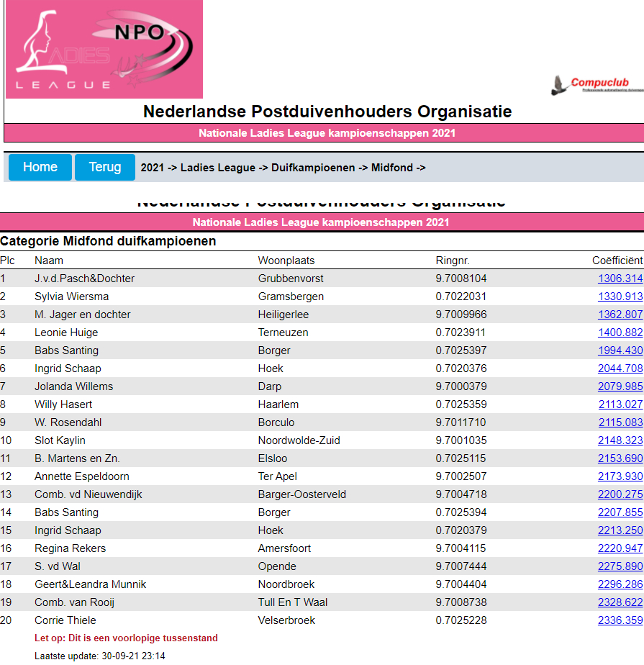This screenshot has width=644, height=665.
Task: Open coefficient 2115.083 for W. Rosendahl
Action: click(621, 422)
